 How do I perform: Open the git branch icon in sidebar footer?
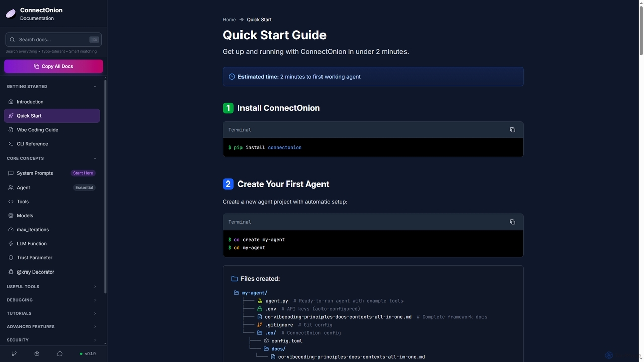click(x=14, y=354)
